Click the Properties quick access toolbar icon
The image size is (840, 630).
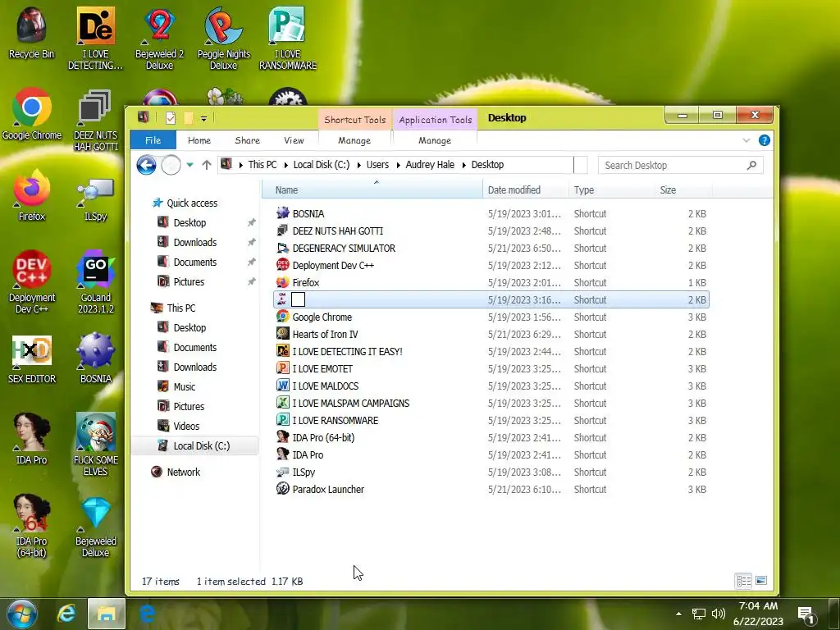pyautogui.click(x=171, y=118)
